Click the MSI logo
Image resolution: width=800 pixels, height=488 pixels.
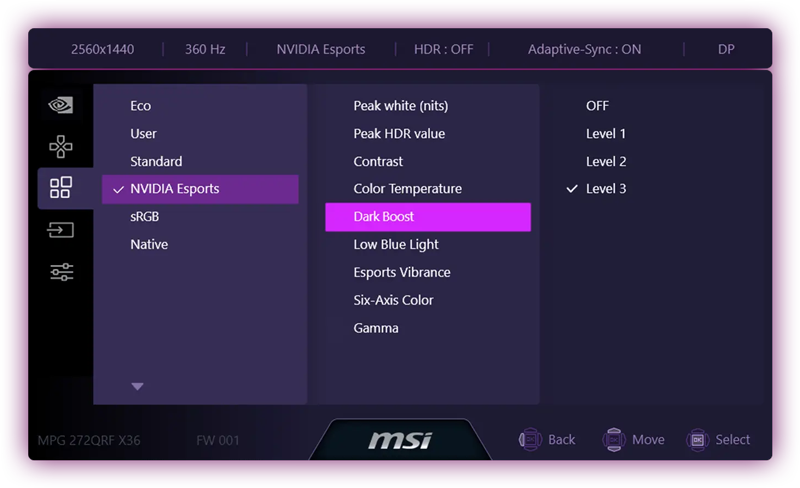(401, 440)
